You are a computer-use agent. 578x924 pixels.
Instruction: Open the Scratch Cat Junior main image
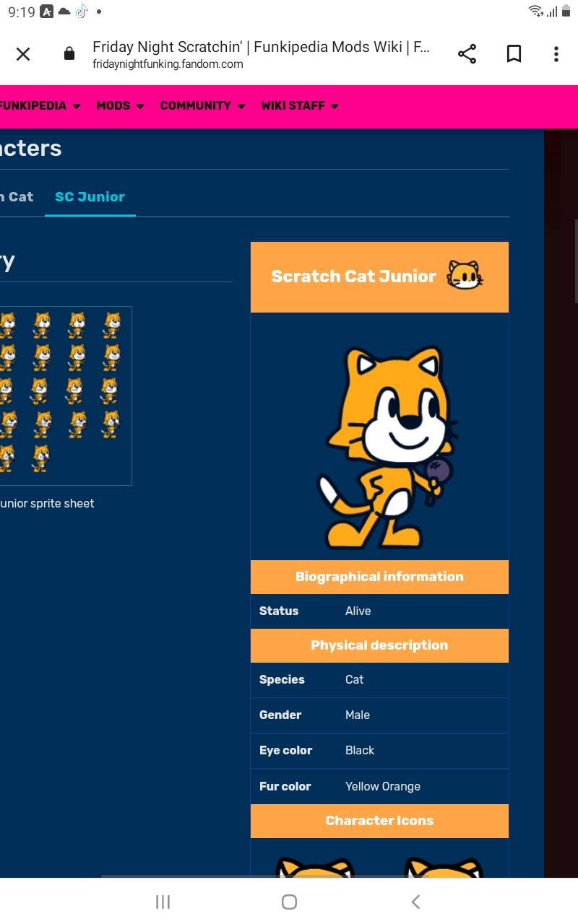click(x=388, y=448)
